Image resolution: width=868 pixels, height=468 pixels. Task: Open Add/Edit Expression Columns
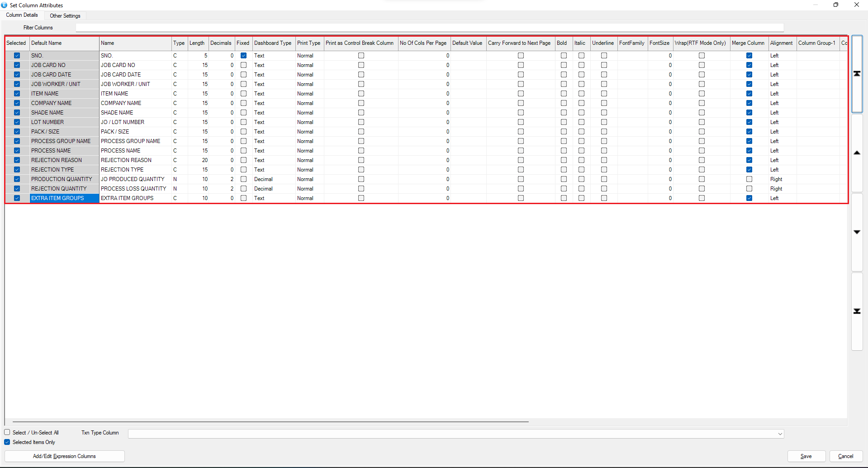[64, 456]
